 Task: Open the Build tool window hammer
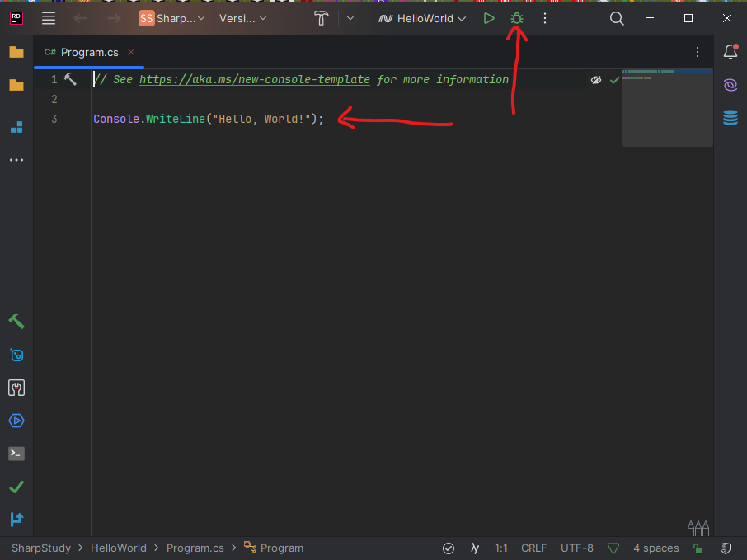tap(16, 322)
